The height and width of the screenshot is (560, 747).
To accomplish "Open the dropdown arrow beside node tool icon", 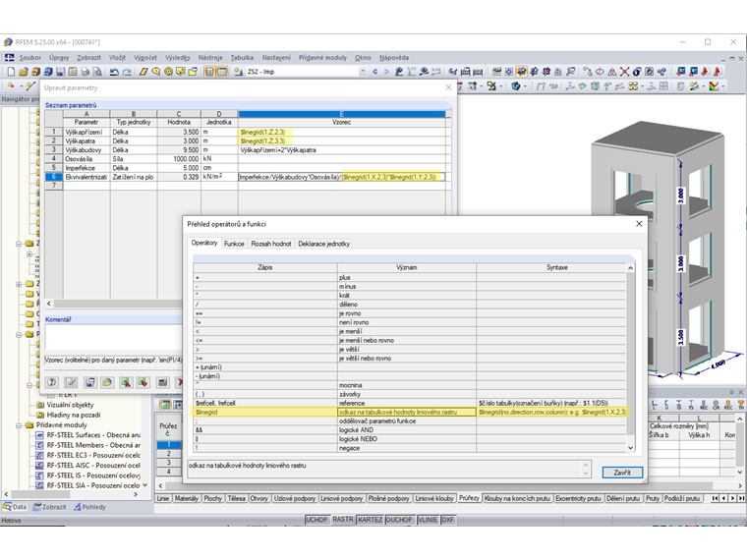I will coord(21,86).
